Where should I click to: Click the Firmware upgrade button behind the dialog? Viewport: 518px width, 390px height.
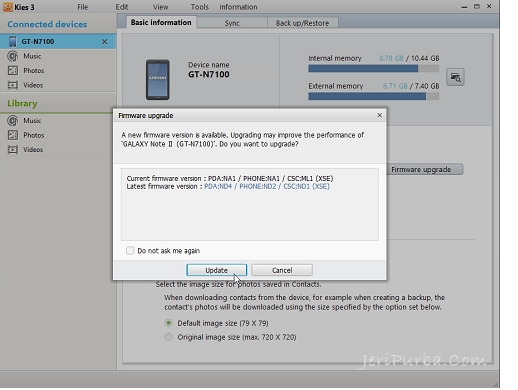point(425,169)
